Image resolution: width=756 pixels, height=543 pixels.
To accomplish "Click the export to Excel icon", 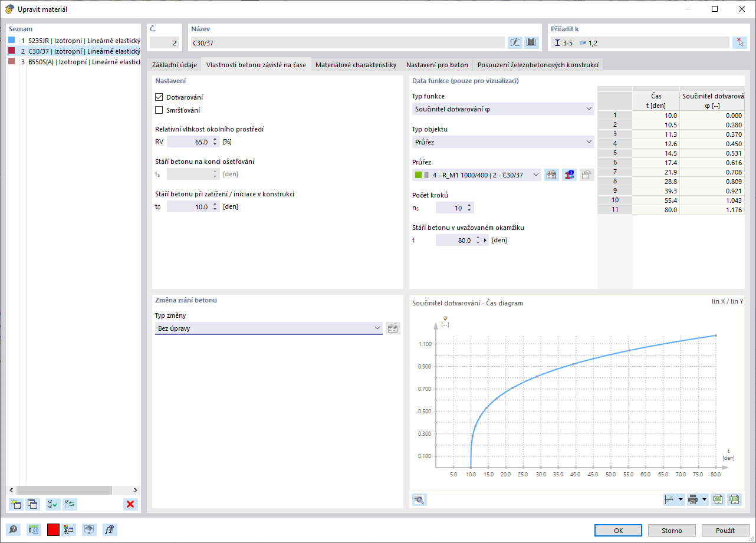I will tap(717, 499).
